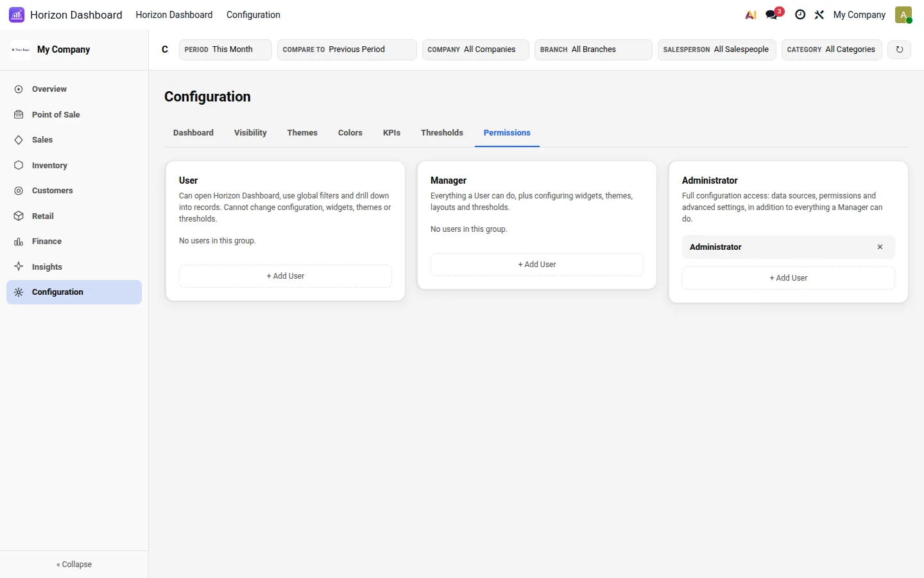Viewport: 924px width, 578px height.
Task: Click the Horizon Dashboard app logo icon
Action: 17,15
